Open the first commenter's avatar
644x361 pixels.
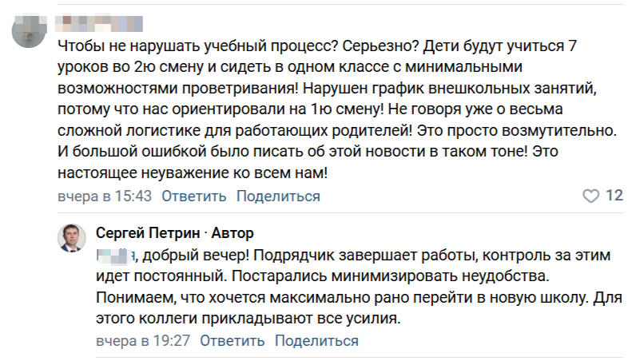coord(30,31)
